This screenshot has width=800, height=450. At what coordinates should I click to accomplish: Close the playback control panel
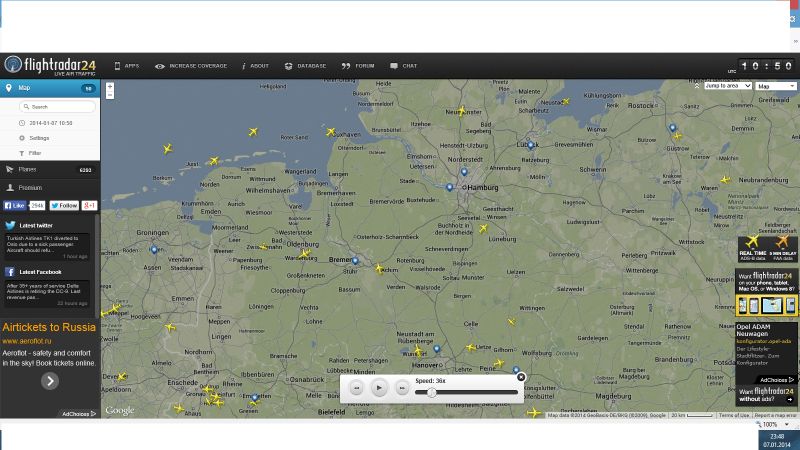(520, 377)
